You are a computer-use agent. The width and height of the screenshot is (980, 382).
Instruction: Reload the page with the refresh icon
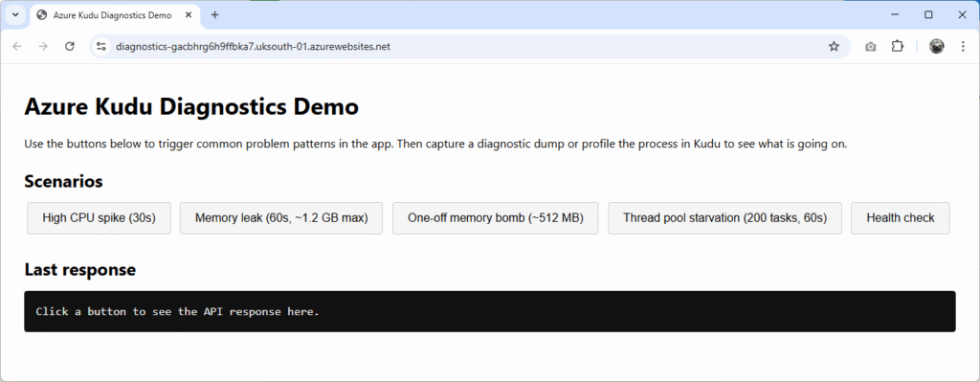[70, 46]
